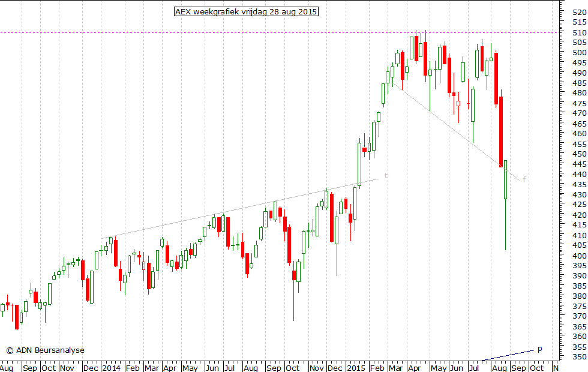Click the 420 price axis label
Viewport: 588px width, 372px height.
click(580, 215)
